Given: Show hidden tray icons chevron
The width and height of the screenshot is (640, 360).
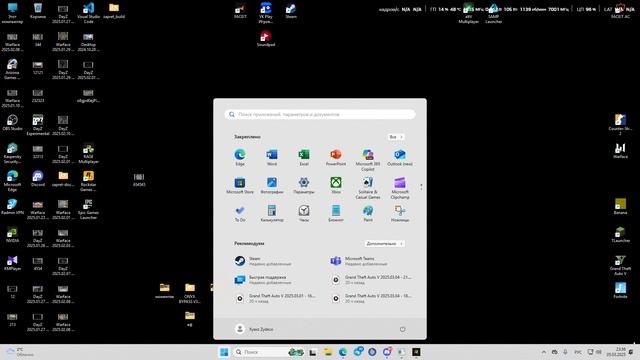Looking at the screenshot, I should pos(544,352).
